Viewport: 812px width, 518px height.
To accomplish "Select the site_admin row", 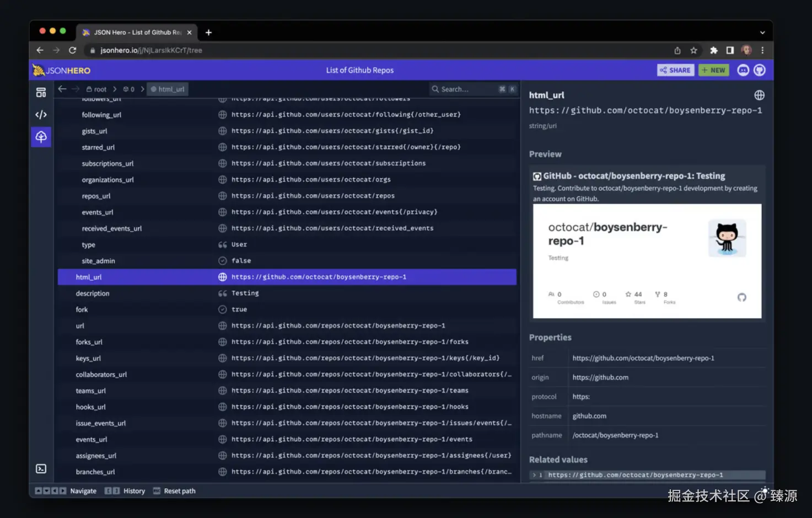I will (x=287, y=261).
